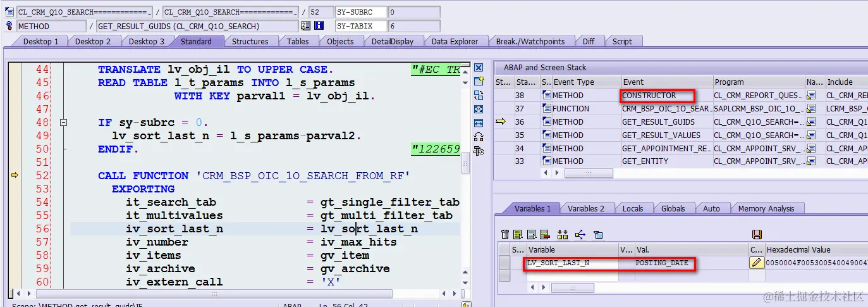
Task: Click the stack table horizontal scrollbar thumb
Action: pyautogui.click(x=588, y=173)
